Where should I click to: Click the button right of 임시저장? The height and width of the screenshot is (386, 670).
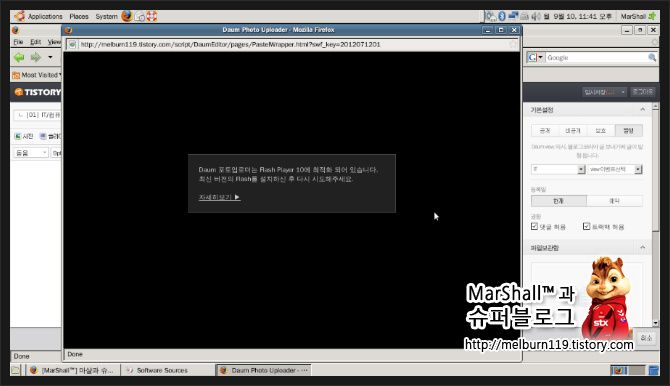point(642,92)
